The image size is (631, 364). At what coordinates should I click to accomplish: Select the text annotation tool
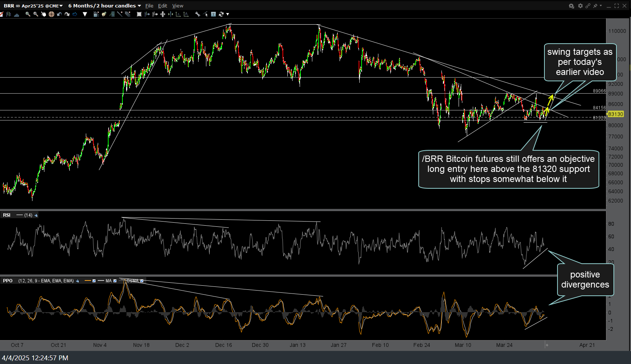(213, 14)
